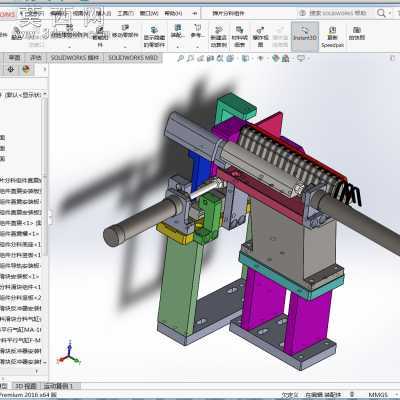The width and height of the screenshot is (400, 400).
Task: Select the Exploded View (爆炸视图) tool
Action: point(260,36)
